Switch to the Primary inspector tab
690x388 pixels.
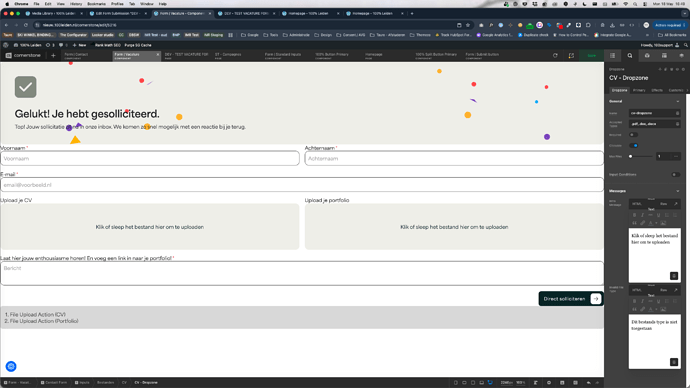point(639,90)
